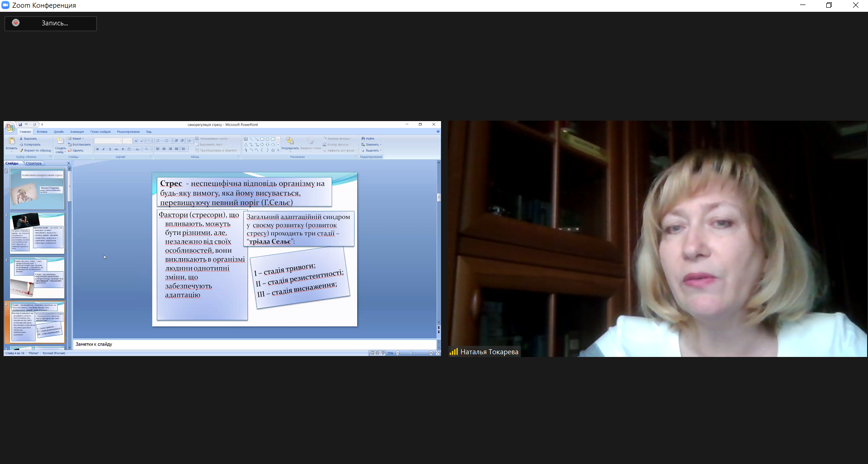Select the first slide thumbnail in the panel
This screenshot has width=868, height=464.
click(37, 189)
